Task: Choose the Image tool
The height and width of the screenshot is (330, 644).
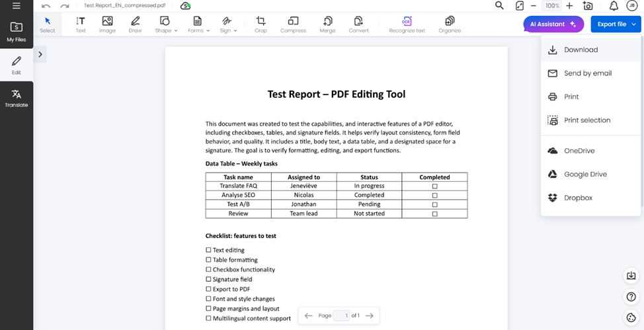Action: pyautogui.click(x=107, y=24)
